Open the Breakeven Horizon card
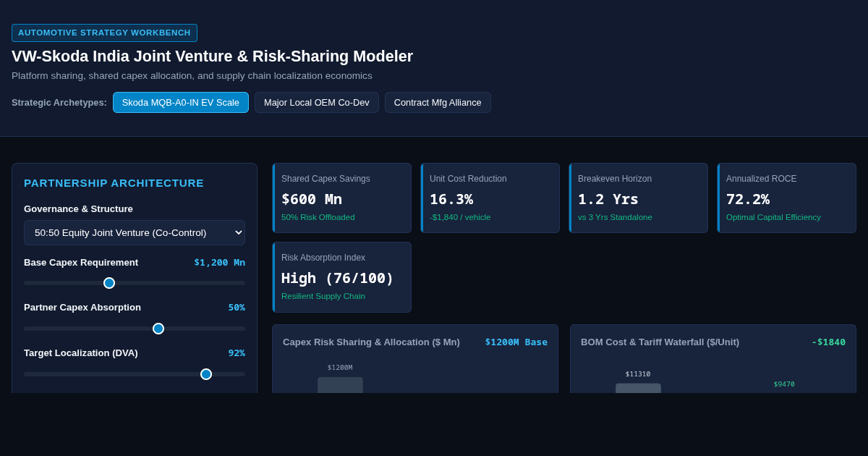The height and width of the screenshot is (456, 868). coord(639,198)
